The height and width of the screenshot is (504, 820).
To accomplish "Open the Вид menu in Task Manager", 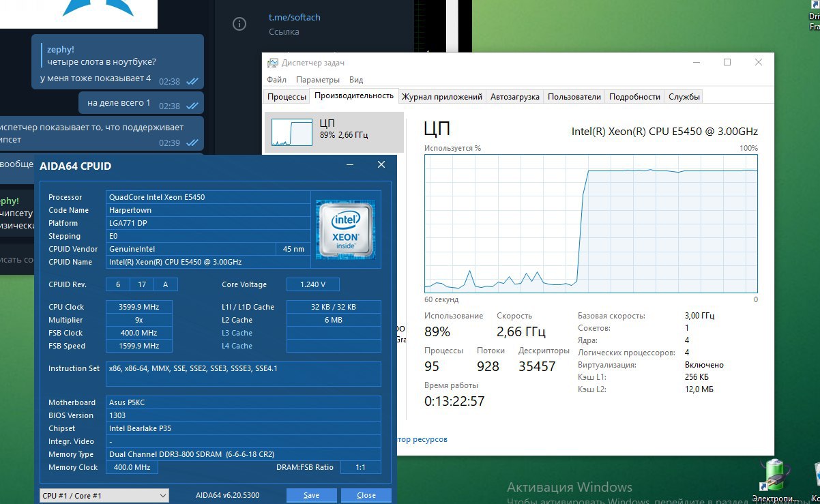I will pyautogui.click(x=355, y=80).
